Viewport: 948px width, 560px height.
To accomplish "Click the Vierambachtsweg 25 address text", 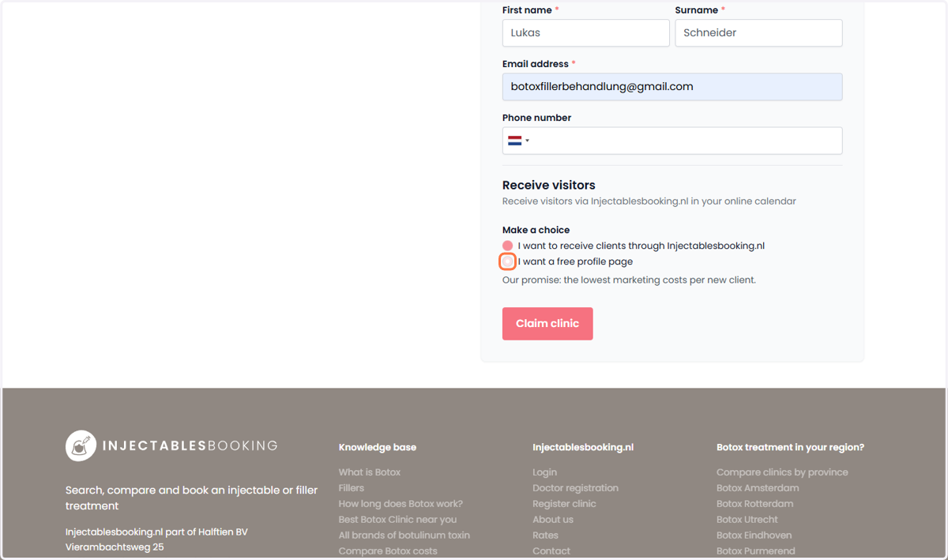I will click(115, 547).
